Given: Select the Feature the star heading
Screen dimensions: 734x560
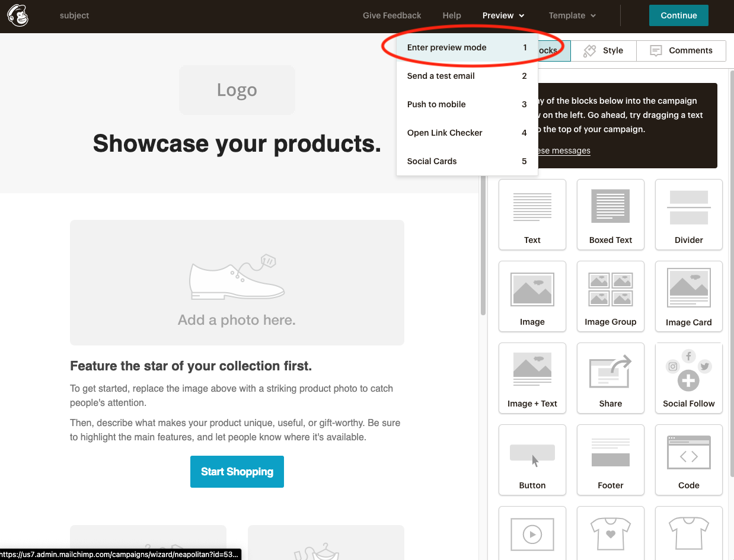Looking at the screenshot, I should 191,366.
